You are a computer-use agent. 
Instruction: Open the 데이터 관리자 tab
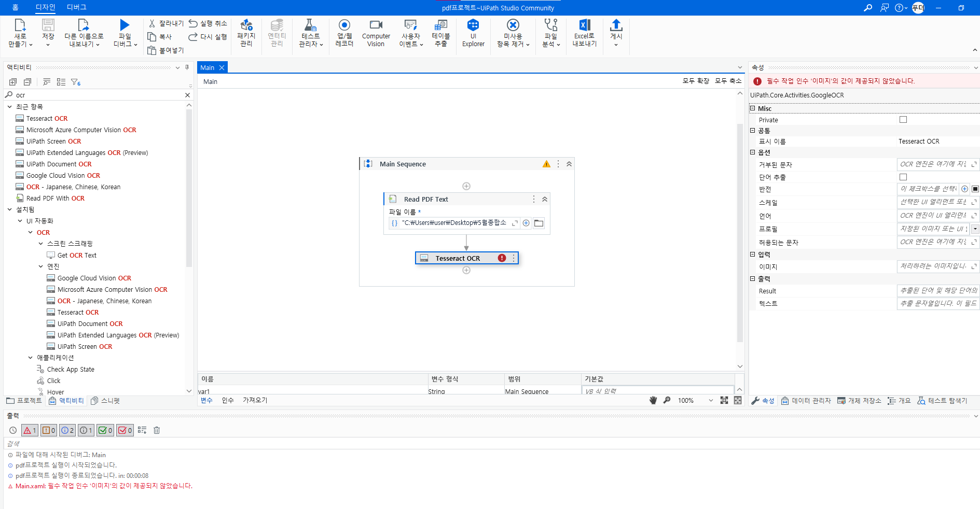click(x=806, y=401)
